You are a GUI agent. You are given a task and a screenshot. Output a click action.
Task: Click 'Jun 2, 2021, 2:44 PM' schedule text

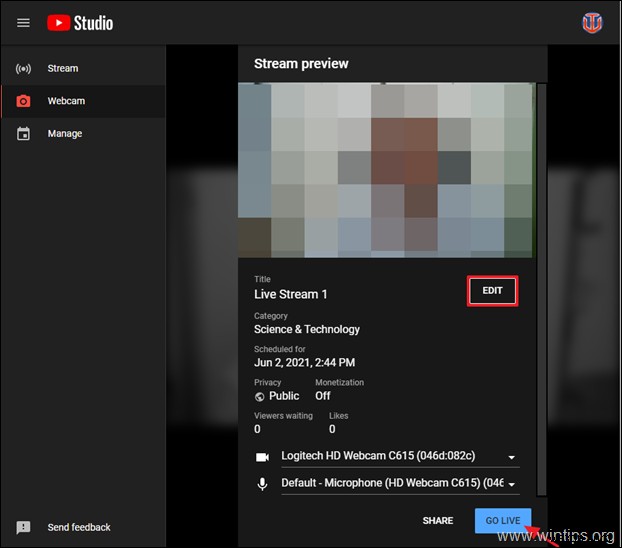304,363
